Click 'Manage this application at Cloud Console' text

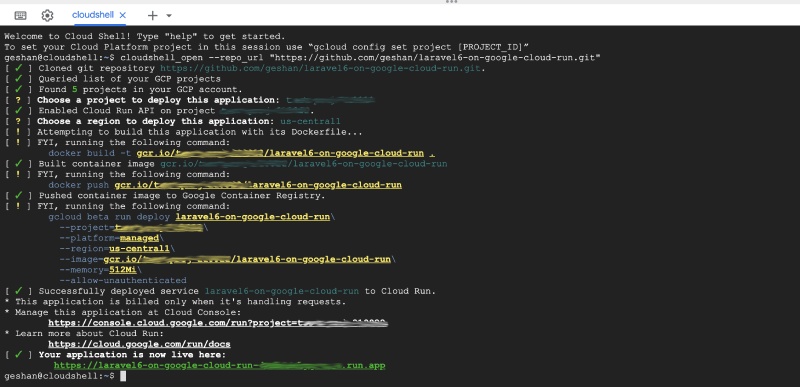pyautogui.click(x=128, y=313)
